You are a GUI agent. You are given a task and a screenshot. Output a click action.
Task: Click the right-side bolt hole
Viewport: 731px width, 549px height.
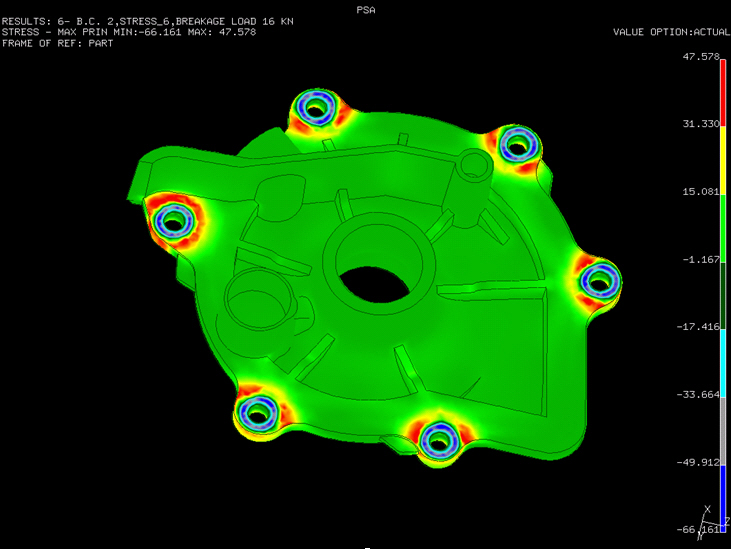pos(599,281)
